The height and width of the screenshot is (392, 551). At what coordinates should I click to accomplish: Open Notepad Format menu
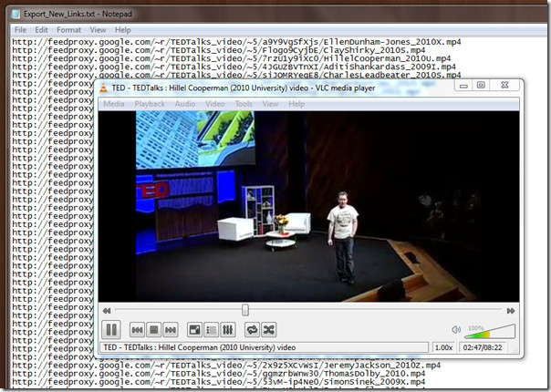(69, 30)
